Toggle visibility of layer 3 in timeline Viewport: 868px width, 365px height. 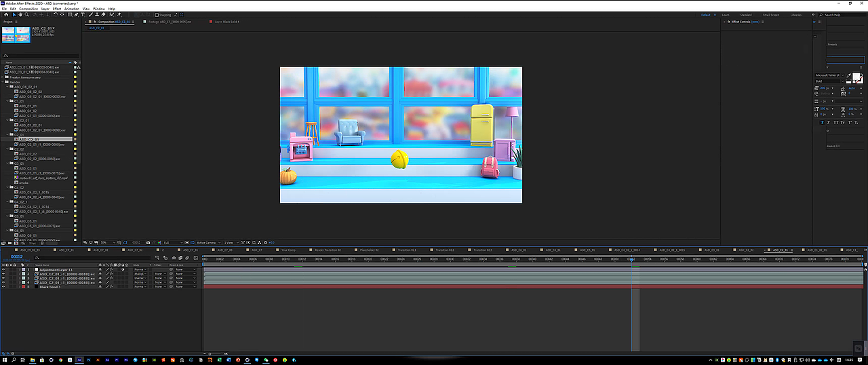3,278
